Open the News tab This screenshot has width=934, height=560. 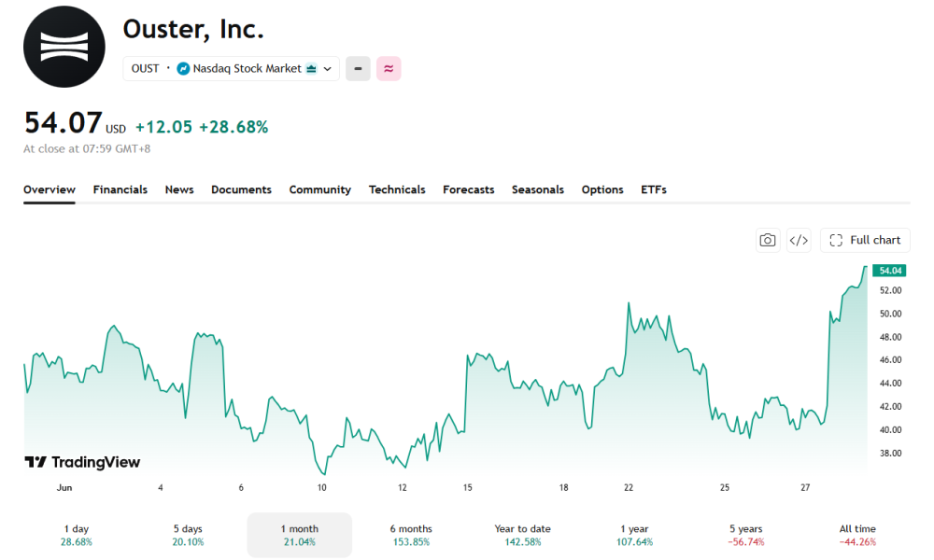[x=179, y=189]
